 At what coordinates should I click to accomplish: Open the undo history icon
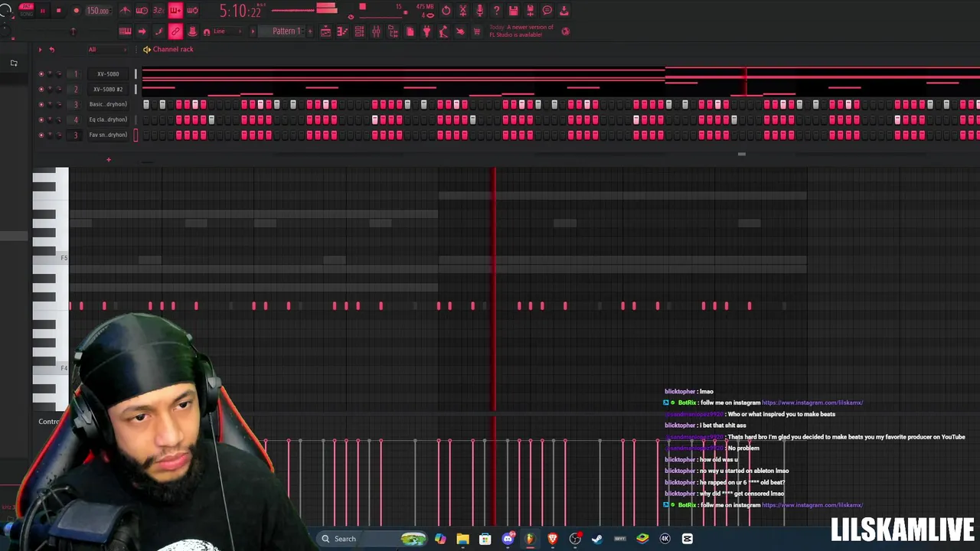(x=446, y=11)
